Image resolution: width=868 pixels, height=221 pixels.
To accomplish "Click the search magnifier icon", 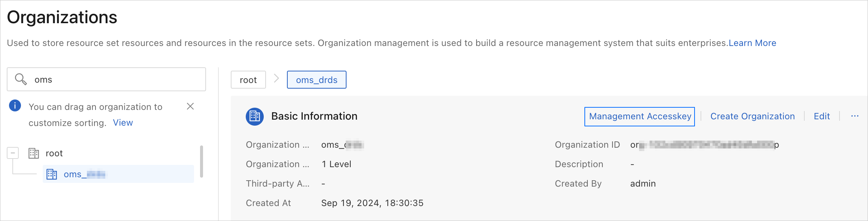I will (21, 79).
